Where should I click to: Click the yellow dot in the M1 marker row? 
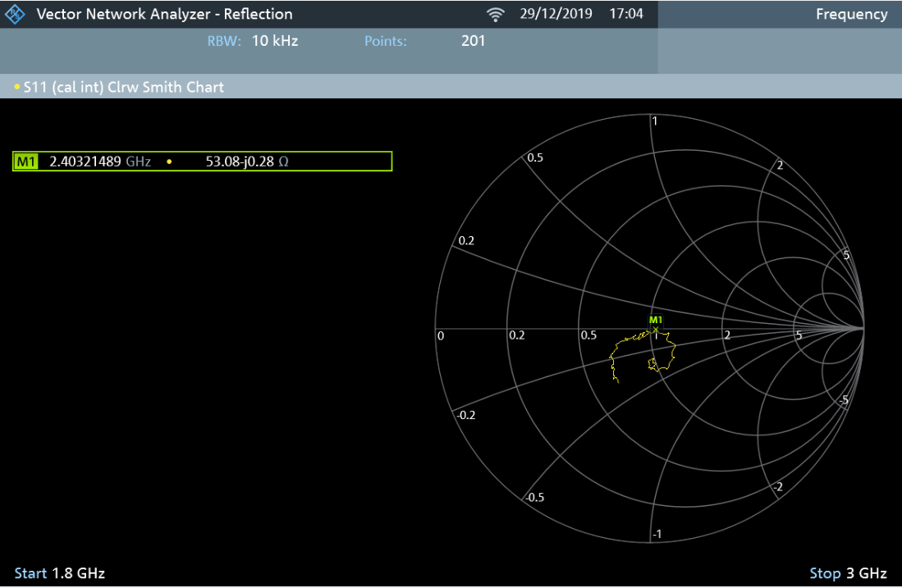(x=169, y=162)
